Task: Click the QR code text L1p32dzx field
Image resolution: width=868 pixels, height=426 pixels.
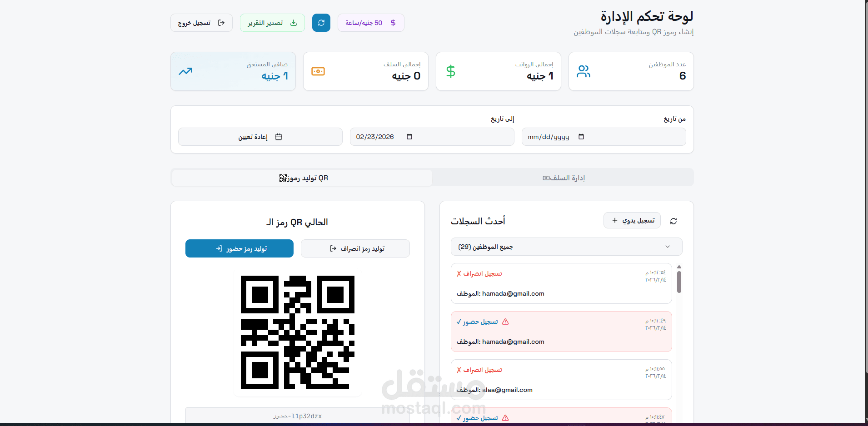Action: point(298,416)
